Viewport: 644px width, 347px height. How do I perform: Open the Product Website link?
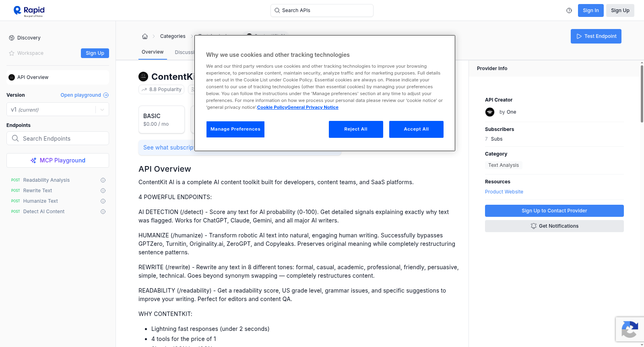504,192
